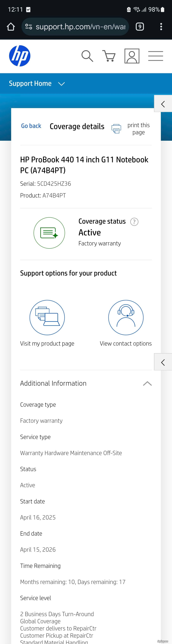Expand the Support Home dropdown
Viewport: 172px width, 644px height.
point(37,83)
